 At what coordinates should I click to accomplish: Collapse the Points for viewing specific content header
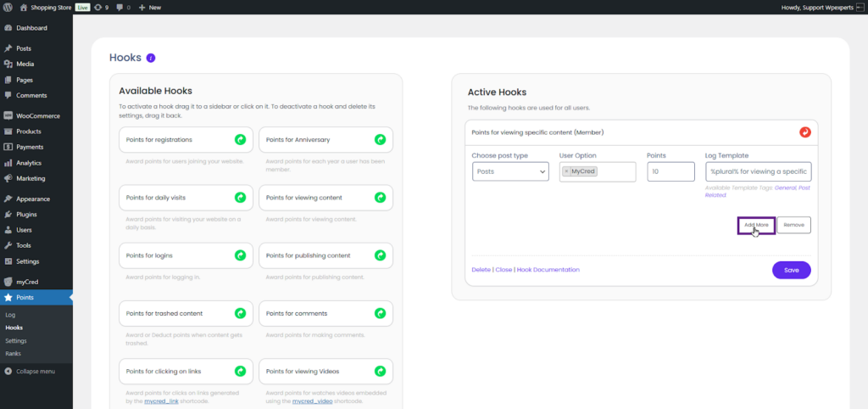[x=627, y=132]
